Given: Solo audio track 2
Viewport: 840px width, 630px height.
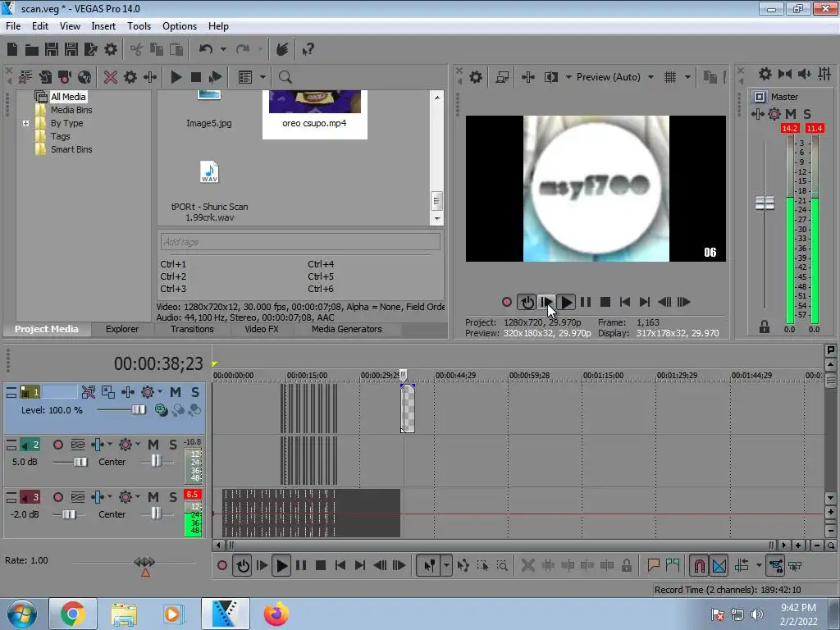Looking at the screenshot, I should pos(172,445).
